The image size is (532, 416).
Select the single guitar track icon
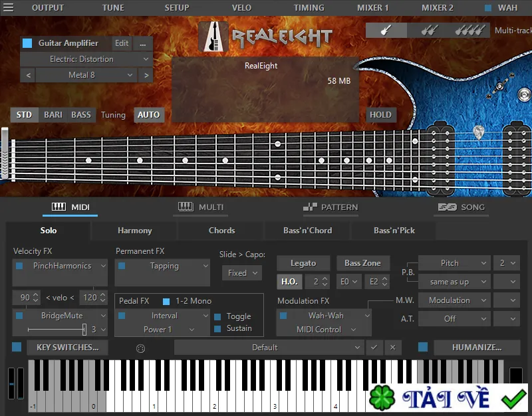[x=386, y=31]
